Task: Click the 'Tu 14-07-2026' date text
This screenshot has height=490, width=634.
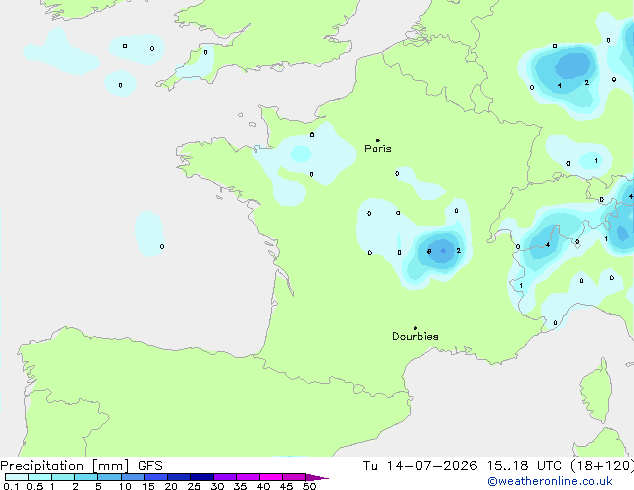Action: click(x=420, y=466)
